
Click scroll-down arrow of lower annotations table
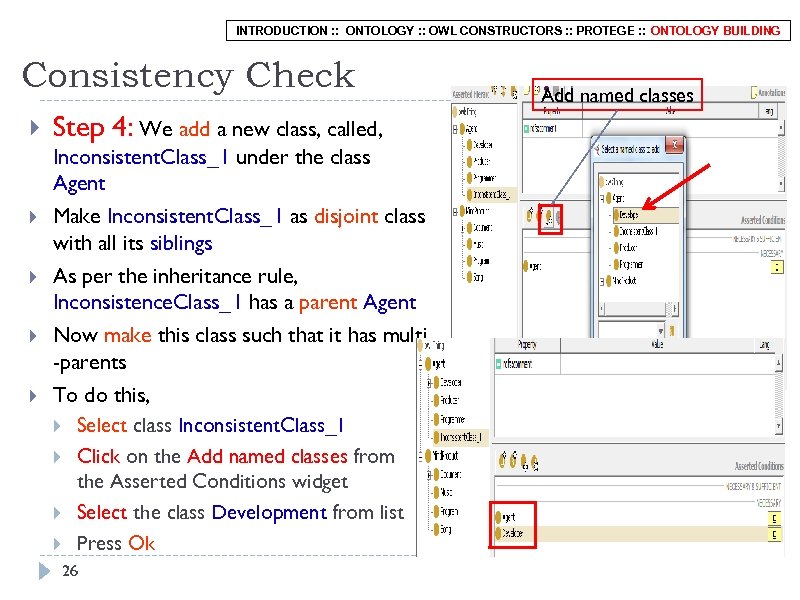(779, 426)
